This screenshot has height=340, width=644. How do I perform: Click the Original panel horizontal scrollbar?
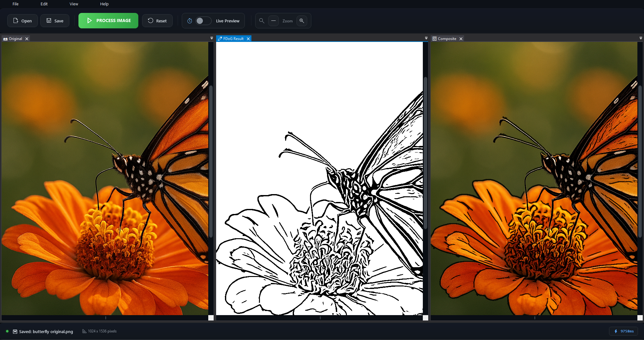tap(106, 318)
